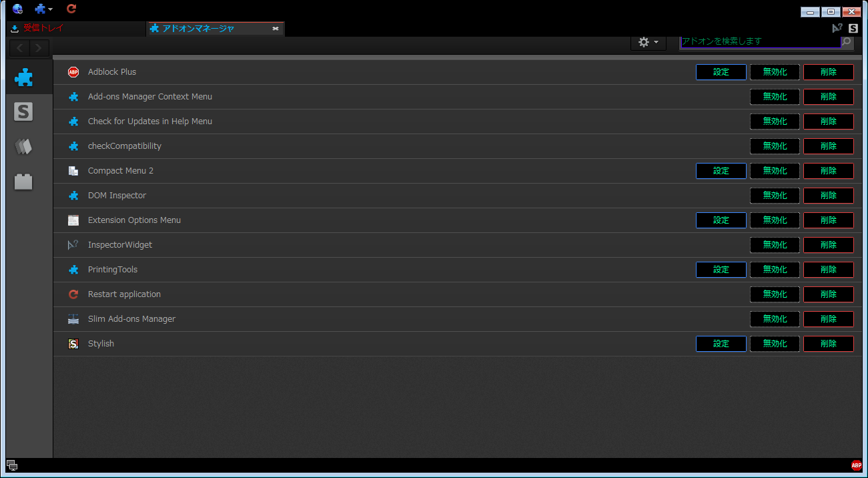Click the Restart application row icon

coord(73,294)
